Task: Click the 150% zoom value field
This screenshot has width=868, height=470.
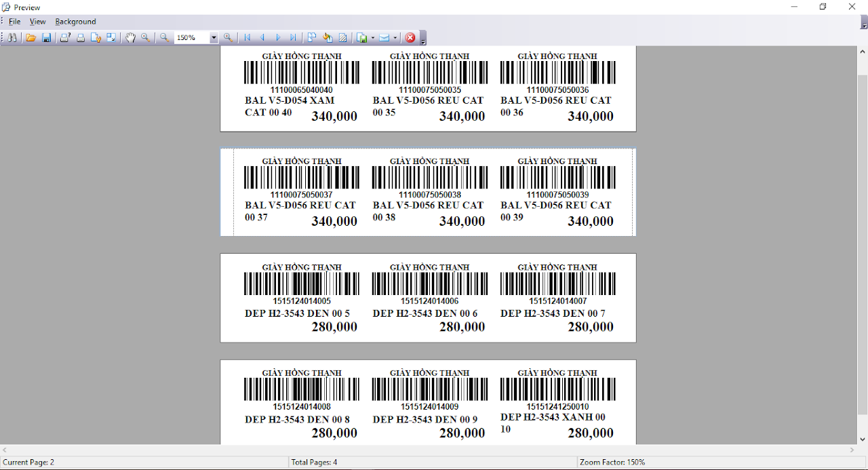Action: (193, 38)
